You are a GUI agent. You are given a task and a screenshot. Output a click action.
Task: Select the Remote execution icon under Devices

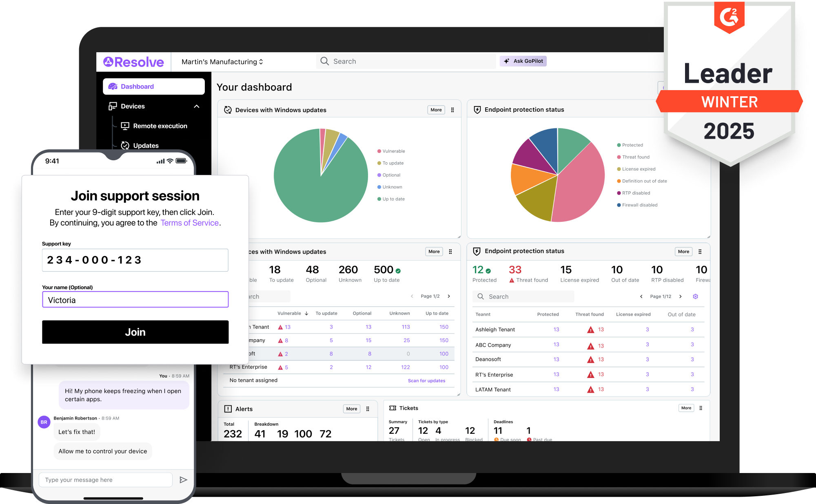click(x=125, y=126)
